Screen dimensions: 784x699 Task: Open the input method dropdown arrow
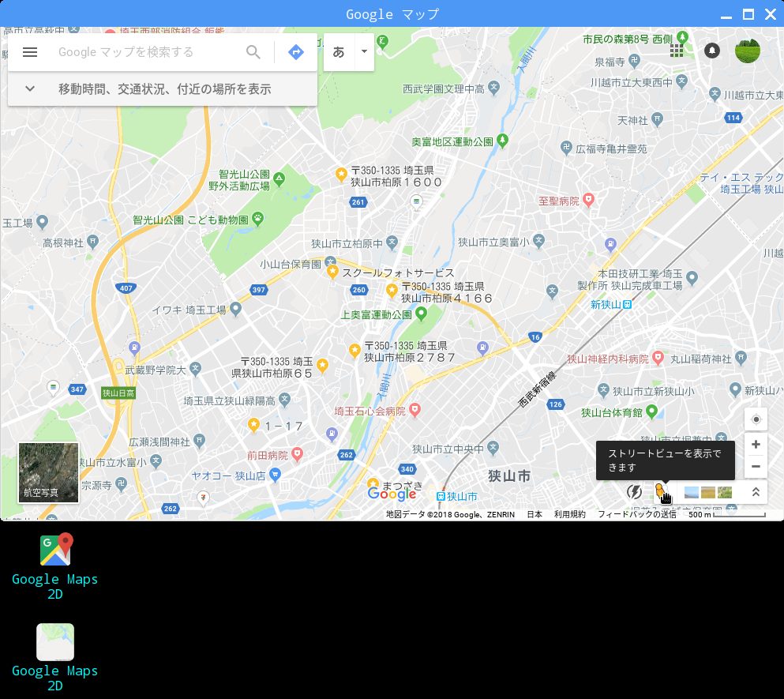pos(365,51)
